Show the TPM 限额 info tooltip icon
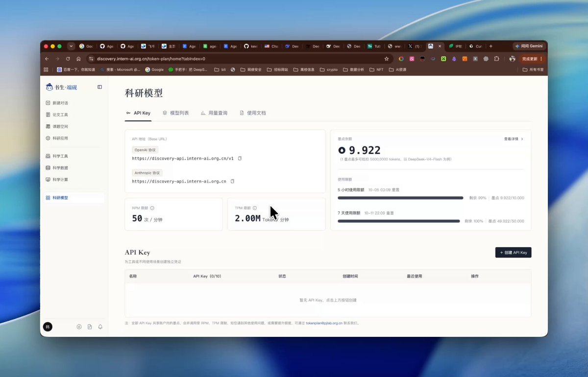The image size is (588, 377). pos(255,208)
